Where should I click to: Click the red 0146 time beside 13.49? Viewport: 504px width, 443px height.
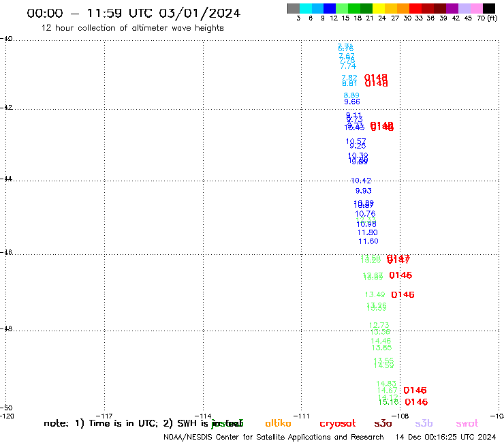(x=403, y=294)
